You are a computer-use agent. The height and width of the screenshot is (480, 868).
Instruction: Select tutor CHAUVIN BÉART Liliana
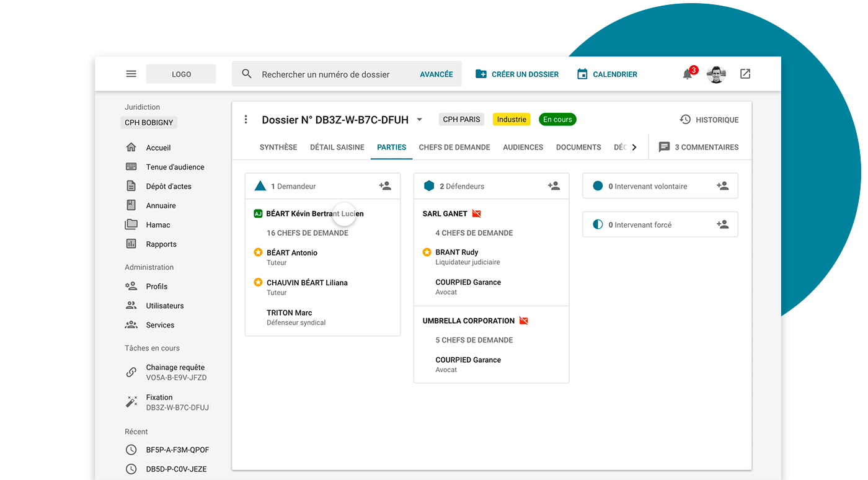tap(307, 282)
